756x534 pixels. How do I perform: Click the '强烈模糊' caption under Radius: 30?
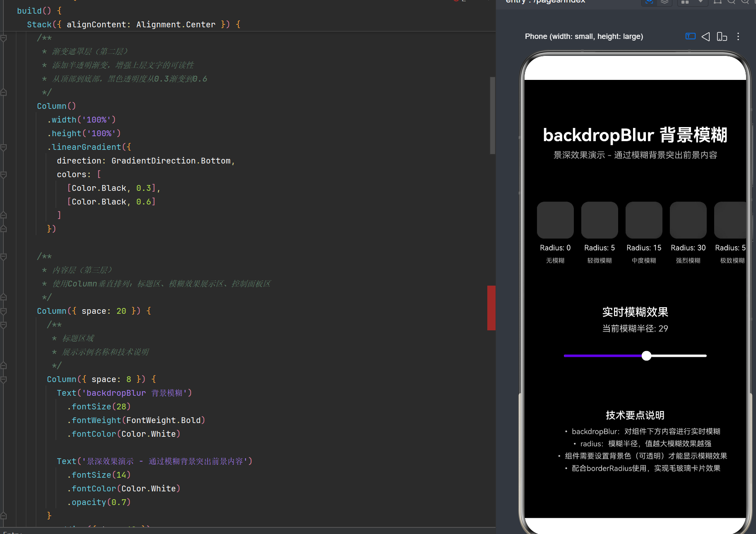pyautogui.click(x=688, y=260)
